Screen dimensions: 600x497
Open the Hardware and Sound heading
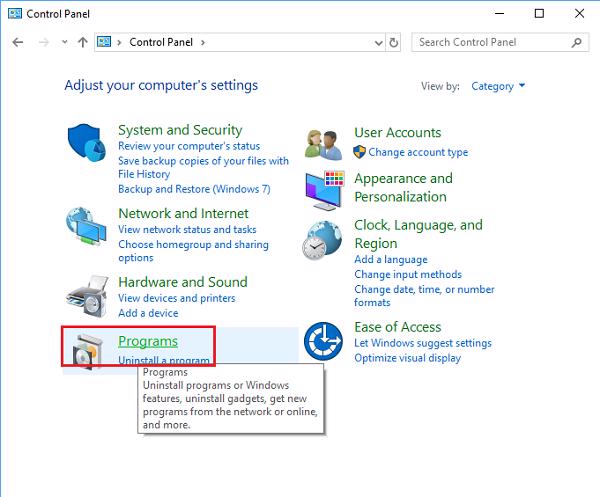click(183, 282)
